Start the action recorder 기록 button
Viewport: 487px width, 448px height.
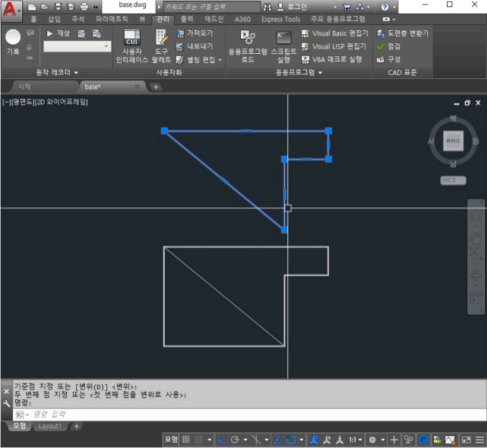[x=12, y=43]
